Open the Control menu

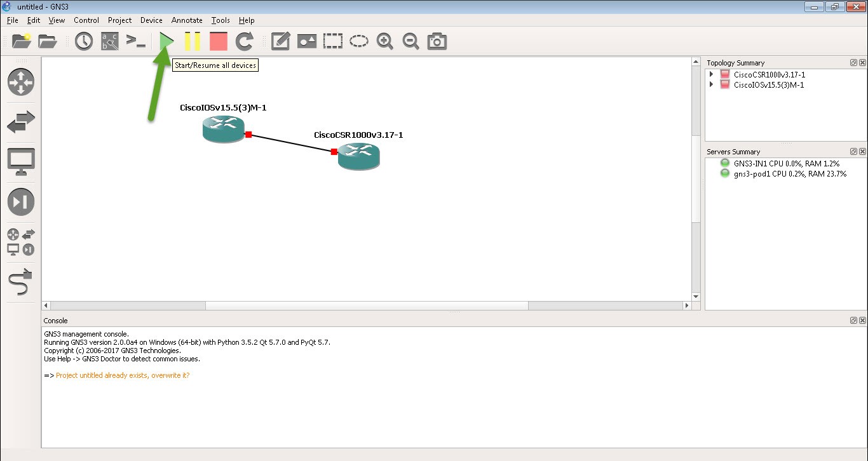[86, 20]
